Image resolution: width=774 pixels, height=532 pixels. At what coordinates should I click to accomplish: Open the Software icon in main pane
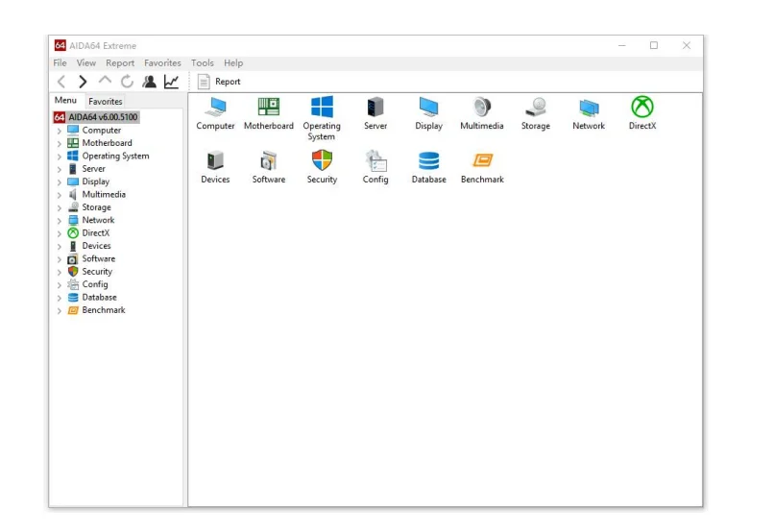click(x=269, y=161)
